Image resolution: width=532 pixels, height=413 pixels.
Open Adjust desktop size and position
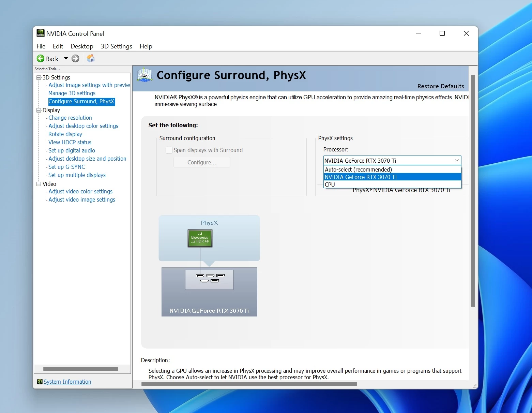88,159
